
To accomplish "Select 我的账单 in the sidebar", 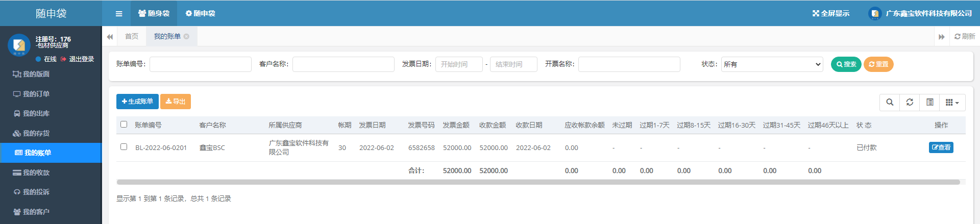I will [x=51, y=153].
